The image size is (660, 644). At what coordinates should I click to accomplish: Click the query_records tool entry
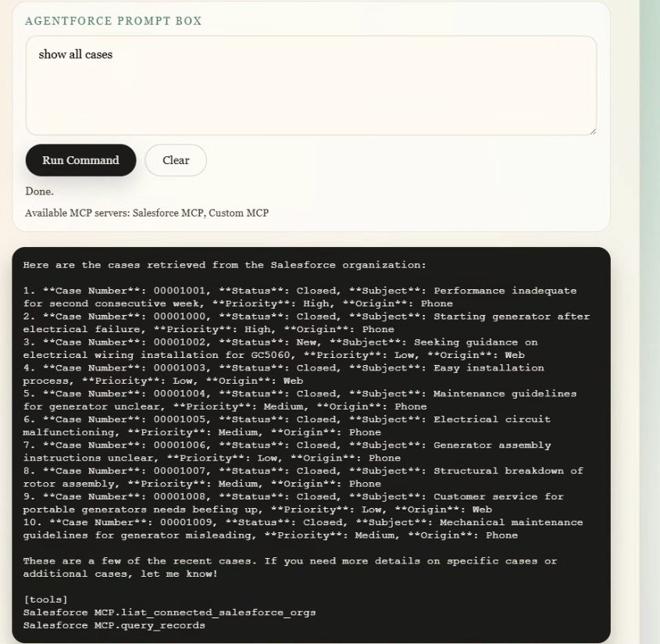click(x=114, y=625)
